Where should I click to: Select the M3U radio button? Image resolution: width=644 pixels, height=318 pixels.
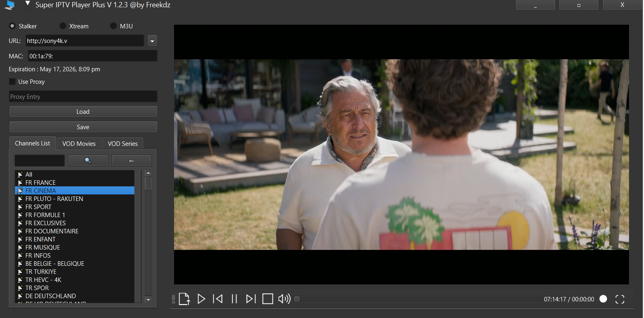(x=113, y=26)
